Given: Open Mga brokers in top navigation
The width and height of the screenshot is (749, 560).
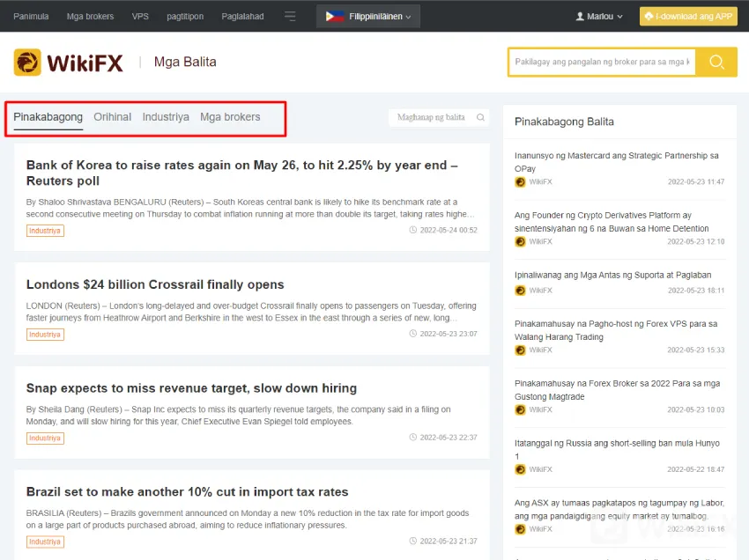Looking at the screenshot, I should 90,16.
